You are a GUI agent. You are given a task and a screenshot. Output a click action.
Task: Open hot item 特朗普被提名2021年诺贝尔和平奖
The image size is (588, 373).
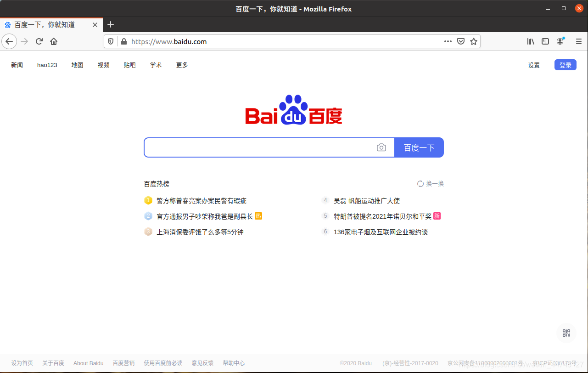click(383, 216)
